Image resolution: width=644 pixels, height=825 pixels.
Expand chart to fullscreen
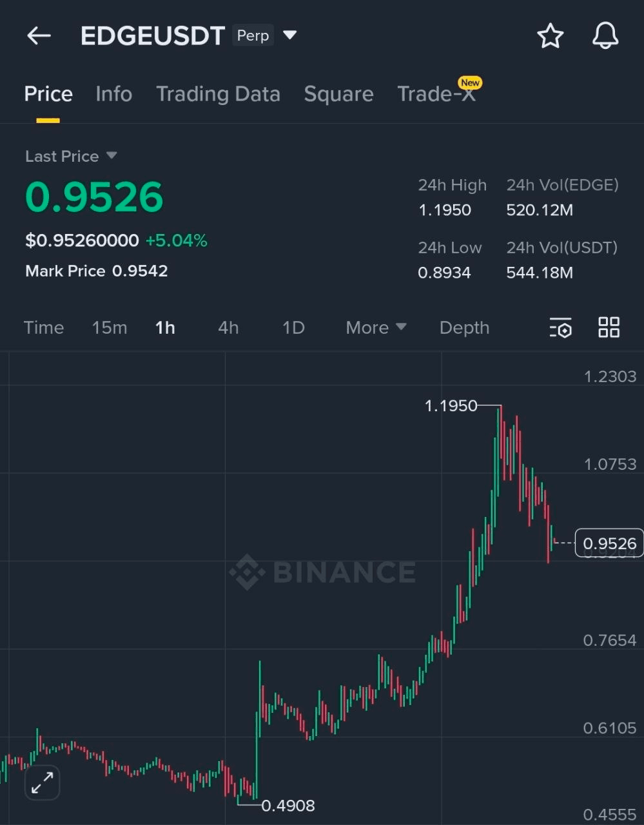(x=43, y=782)
